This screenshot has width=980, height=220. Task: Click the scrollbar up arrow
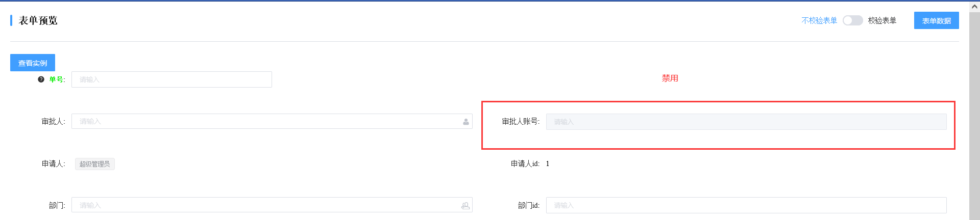pyautogui.click(x=974, y=7)
